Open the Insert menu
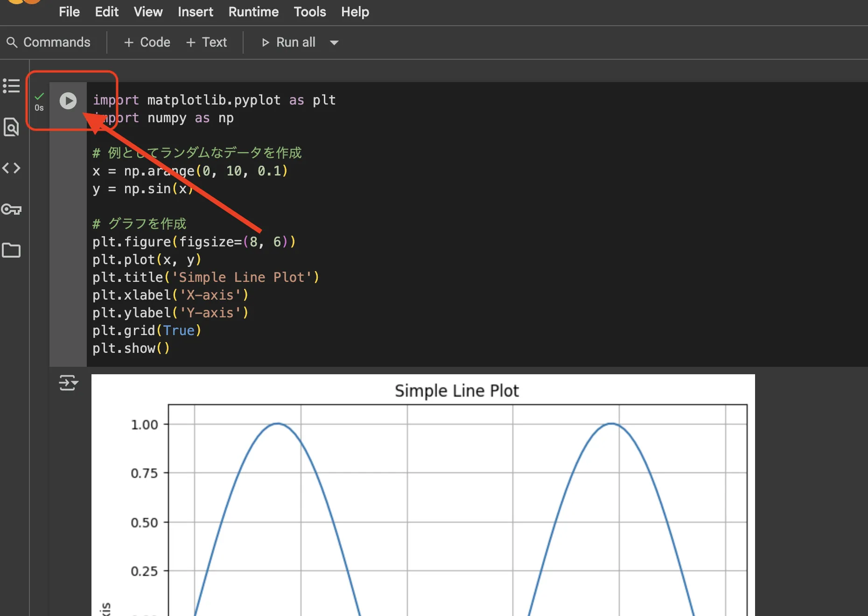Image resolution: width=868 pixels, height=616 pixels. pos(195,12)
